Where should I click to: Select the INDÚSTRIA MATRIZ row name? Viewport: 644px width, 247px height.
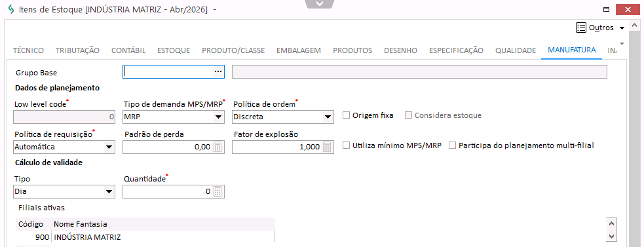(88, 237)
